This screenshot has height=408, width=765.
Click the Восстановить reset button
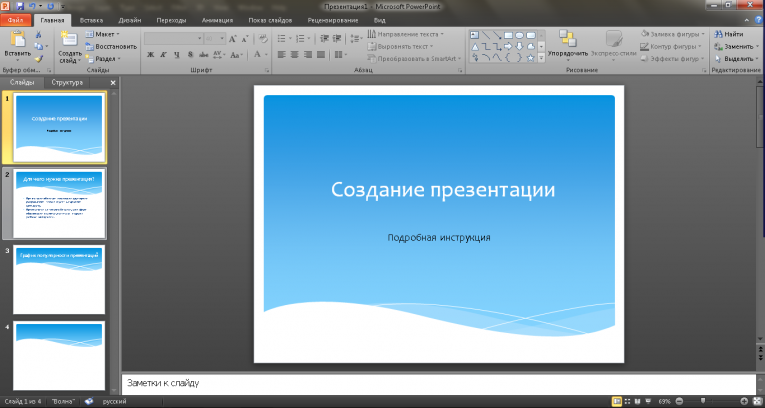click(x=111, y=46)
